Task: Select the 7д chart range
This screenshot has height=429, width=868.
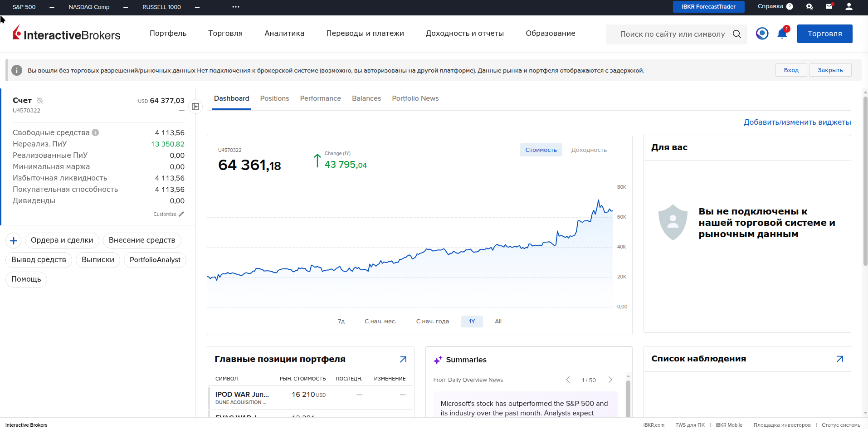Action: (x=341, y=322)
